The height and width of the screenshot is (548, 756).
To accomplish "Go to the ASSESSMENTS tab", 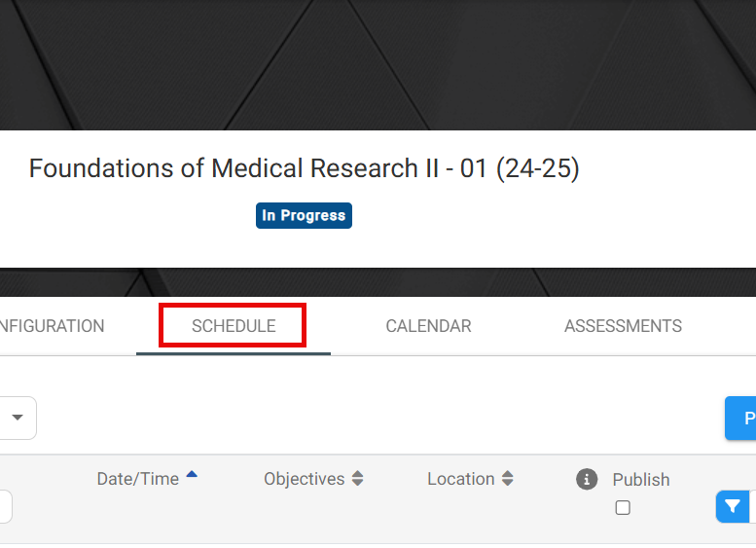I will pyautogui.click(x=623, y=326).
